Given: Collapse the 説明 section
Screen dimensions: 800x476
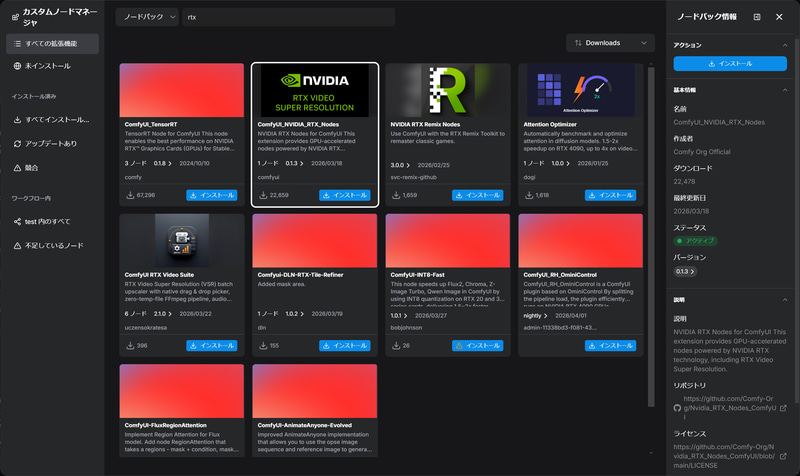Looking at the screenshot, I should tap(785, 300).
